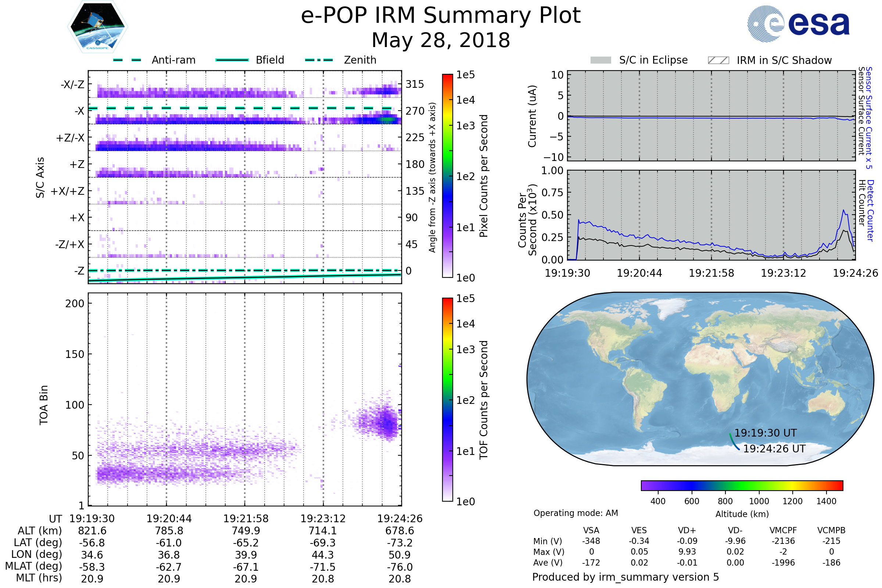Screen dimensions: 882x588
Task: Click the e-POP IRM Summary Plot title
Action: pyautogui.click(x=441, y=16)
